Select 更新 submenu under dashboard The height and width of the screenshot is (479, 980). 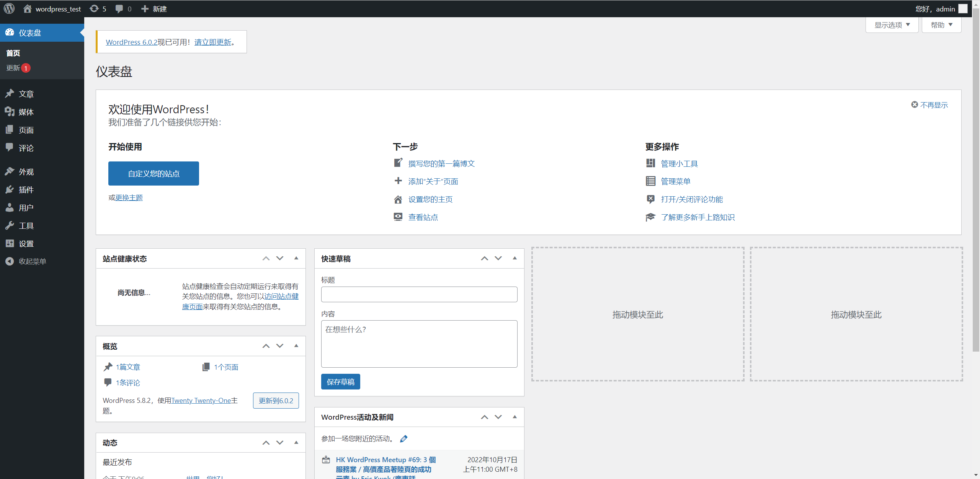pos(13,68)
